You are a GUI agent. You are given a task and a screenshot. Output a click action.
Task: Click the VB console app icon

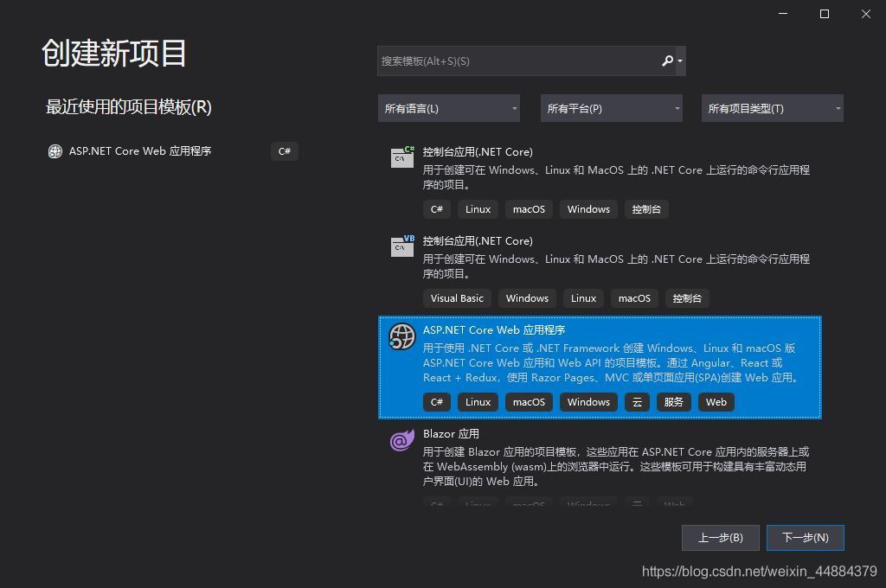click(x=402, y=246)
